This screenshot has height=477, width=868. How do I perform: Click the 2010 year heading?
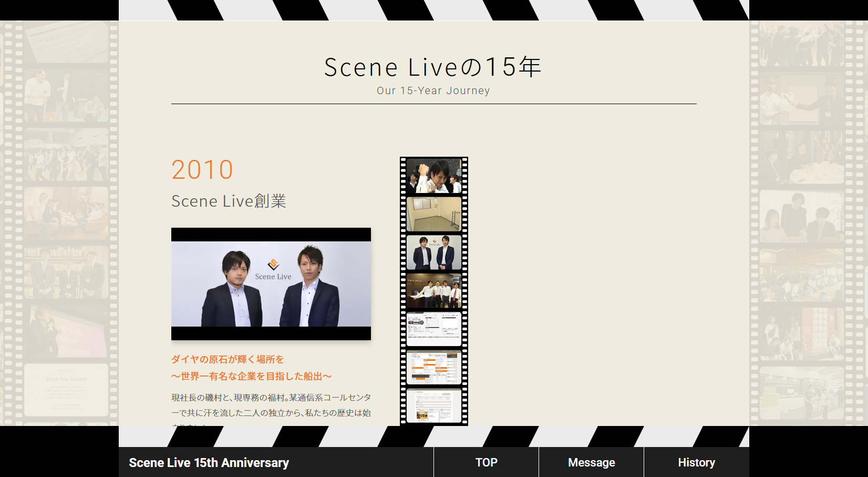202,170
